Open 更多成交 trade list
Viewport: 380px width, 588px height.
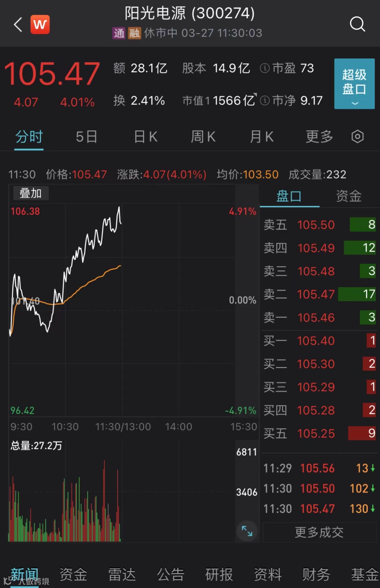pos(319,532)
